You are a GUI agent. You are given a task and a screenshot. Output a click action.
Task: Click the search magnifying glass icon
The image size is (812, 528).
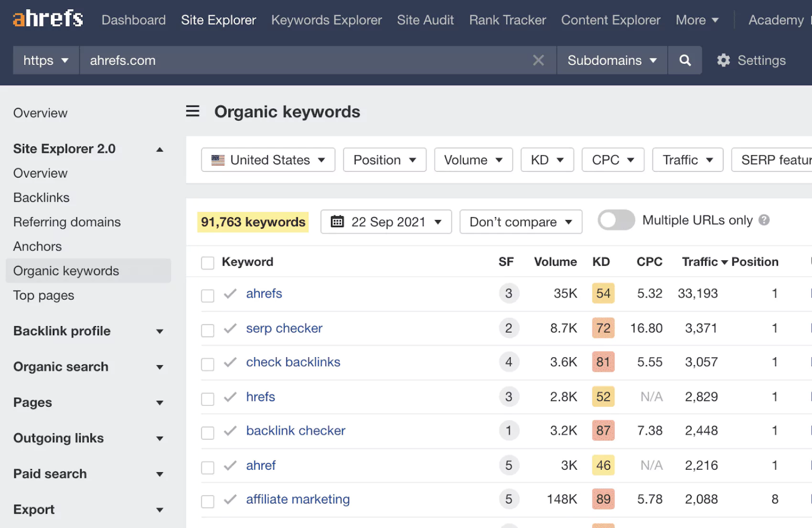(685, 60)
